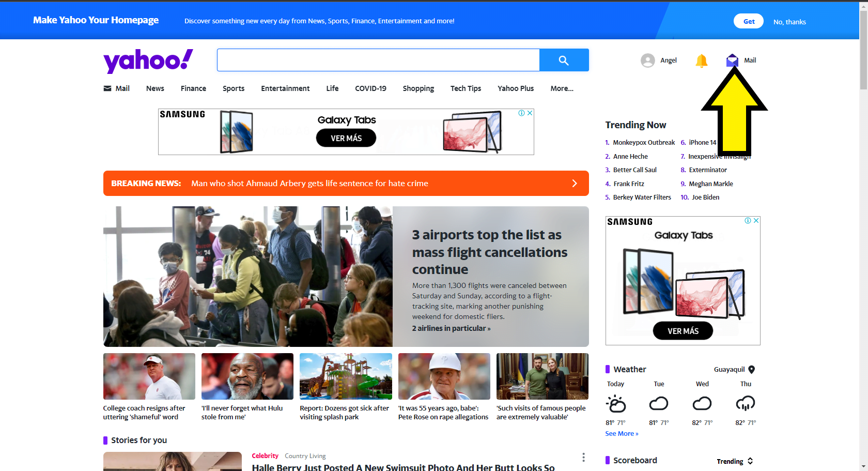This screenshot has height=471, width=868.
Task: Click the See More weather link
Action: tap(622, 434)
